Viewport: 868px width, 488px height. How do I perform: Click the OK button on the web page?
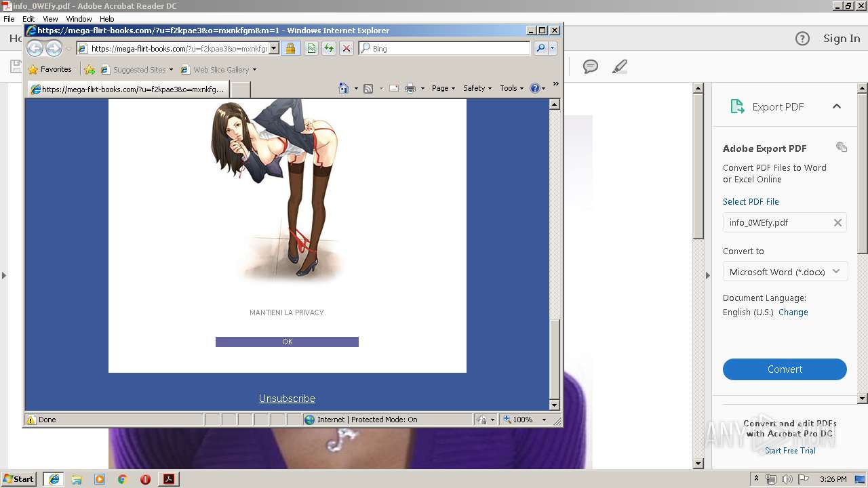point(287,342)
